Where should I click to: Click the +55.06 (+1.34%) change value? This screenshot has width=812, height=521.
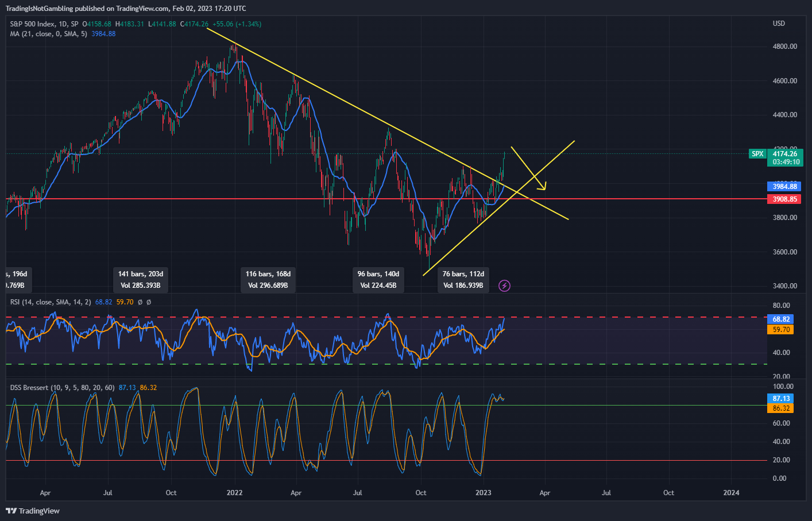[237, 24]
